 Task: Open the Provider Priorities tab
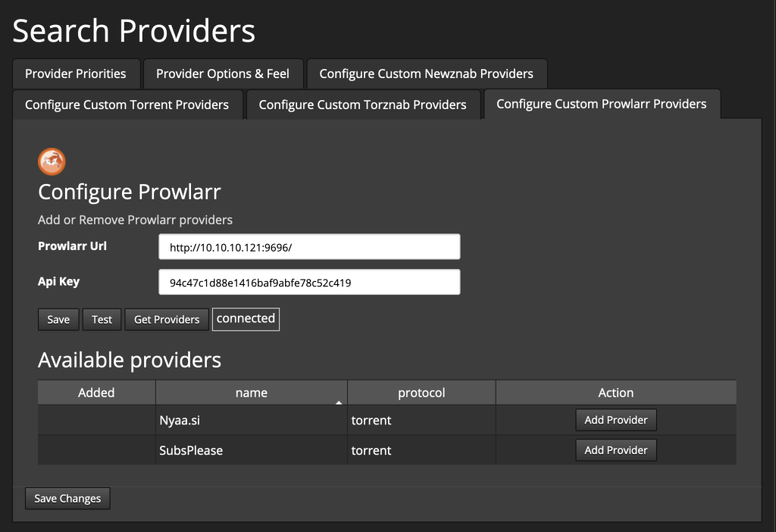pyautogui.click(x=76, y=74)
